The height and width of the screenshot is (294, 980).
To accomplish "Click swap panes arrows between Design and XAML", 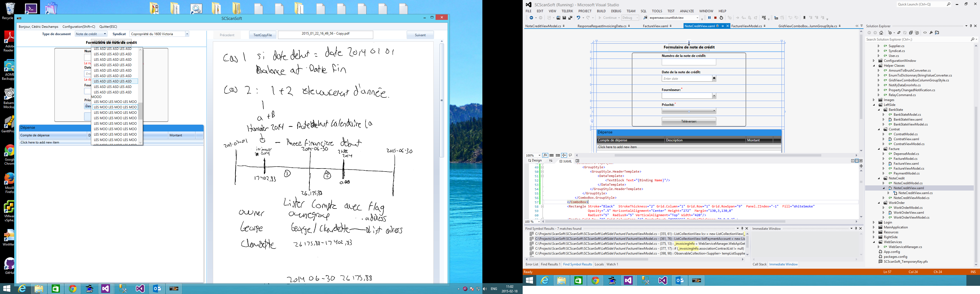I will pyautogui.click(x=551, y=161).
